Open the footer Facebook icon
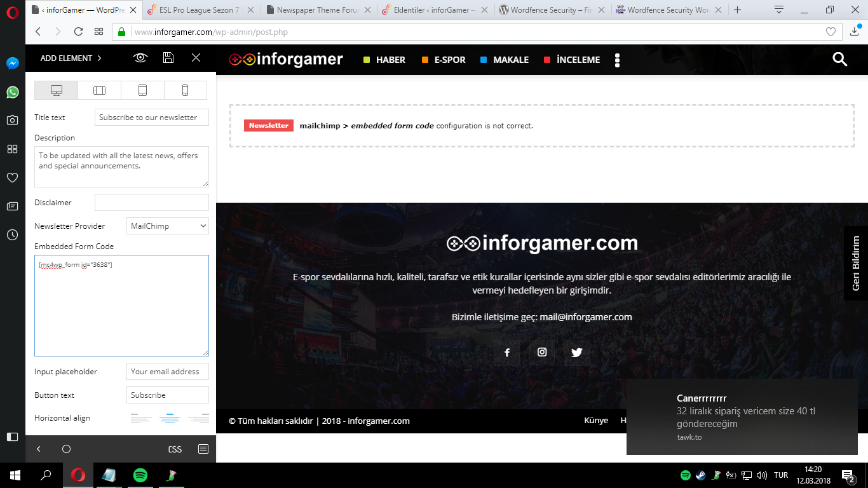The width and height of the screenshot is (868, 488). click(507, 353)
